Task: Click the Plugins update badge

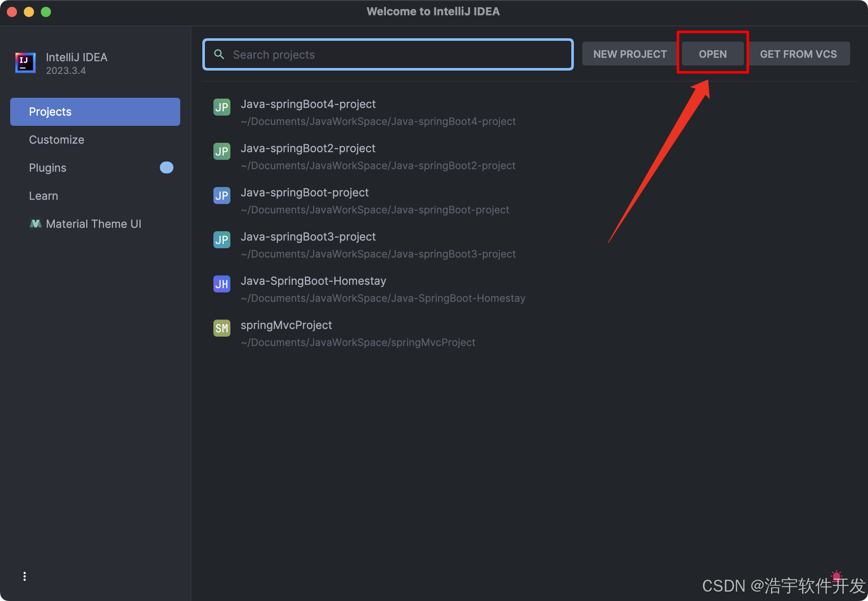Action: tap(166, 167)
